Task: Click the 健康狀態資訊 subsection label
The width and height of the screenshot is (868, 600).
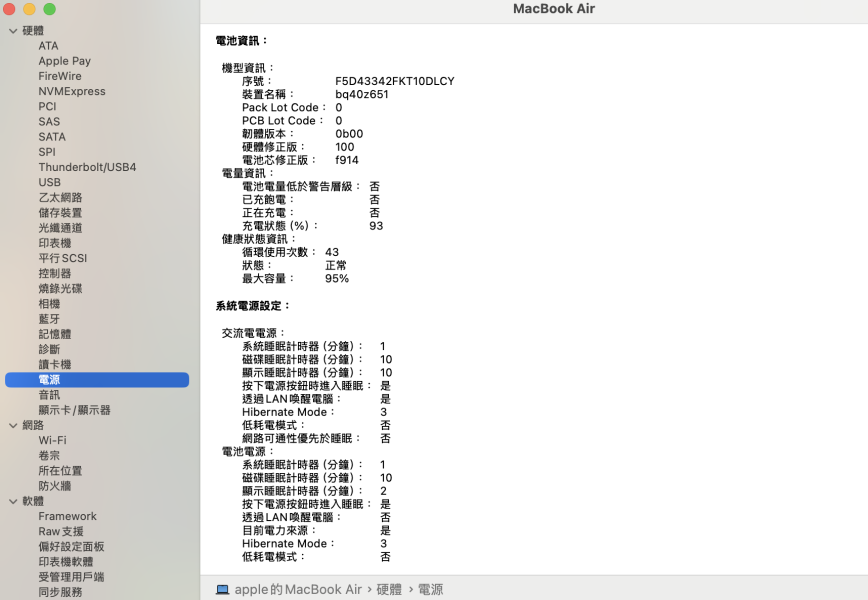Action: coord(259,239)
